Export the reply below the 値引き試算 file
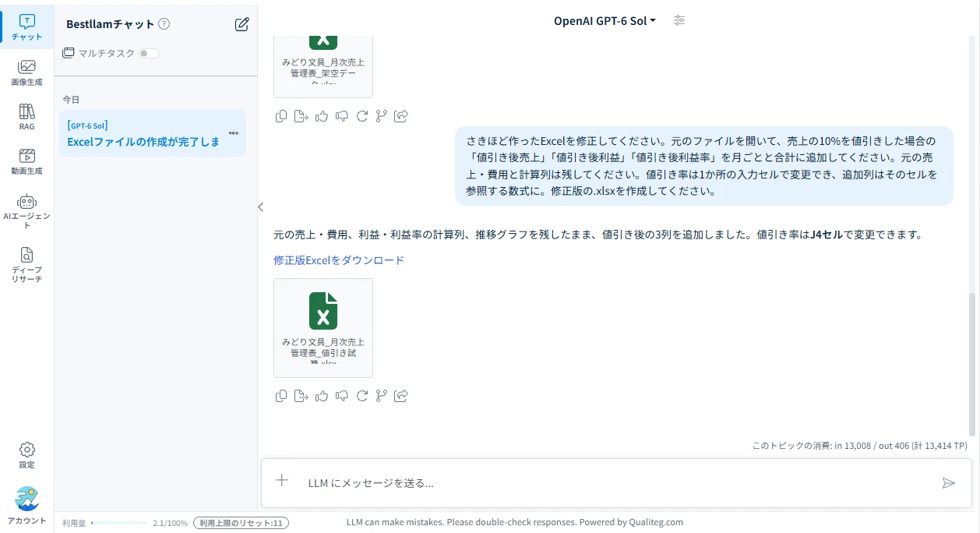 point(301,396)
